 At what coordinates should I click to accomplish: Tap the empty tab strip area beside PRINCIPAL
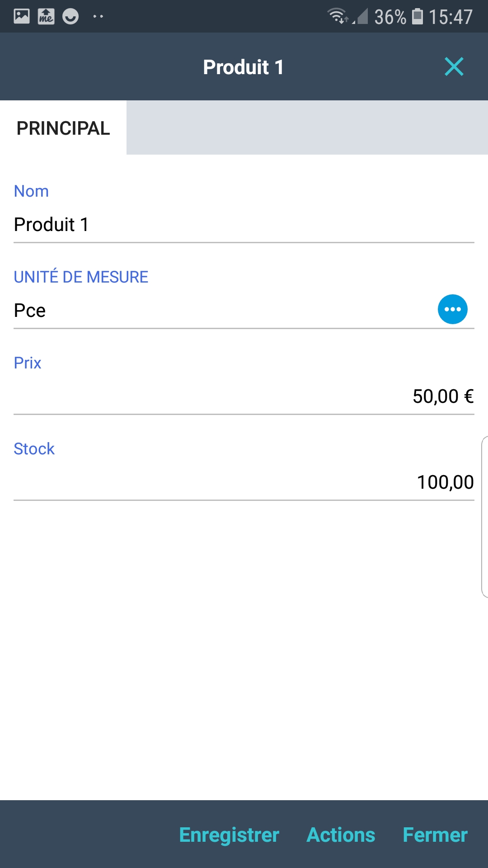point(307,128)
